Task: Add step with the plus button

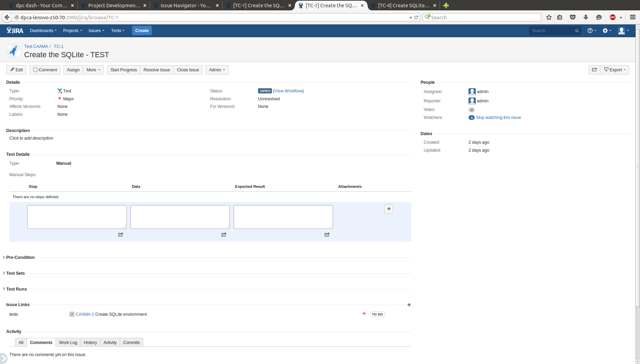Action: (389, 209)
